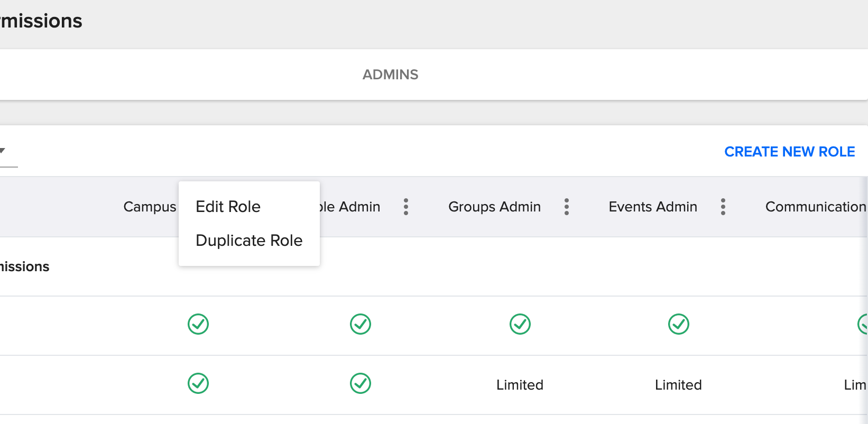Select Edit Role from the popup menu
The height and width of the screenshot is (424, 868).
coord(228,207)
